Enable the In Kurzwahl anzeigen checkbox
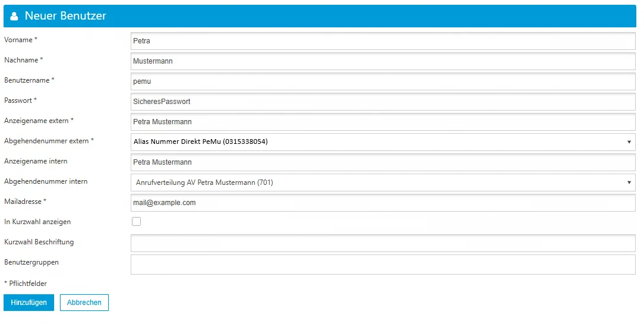644x324 pixels. [137, 222]
